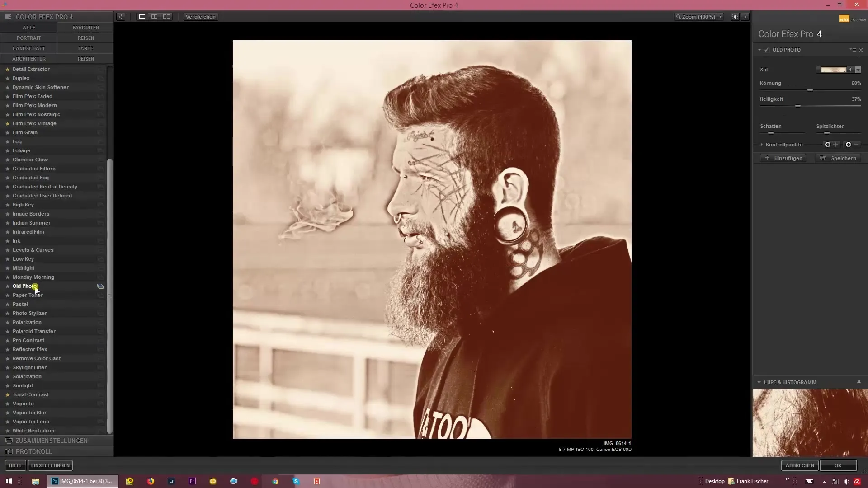The width and height of the screenshot is (868, 488).
Task: Click the taskbar volume icon
Action: (846, 482)
